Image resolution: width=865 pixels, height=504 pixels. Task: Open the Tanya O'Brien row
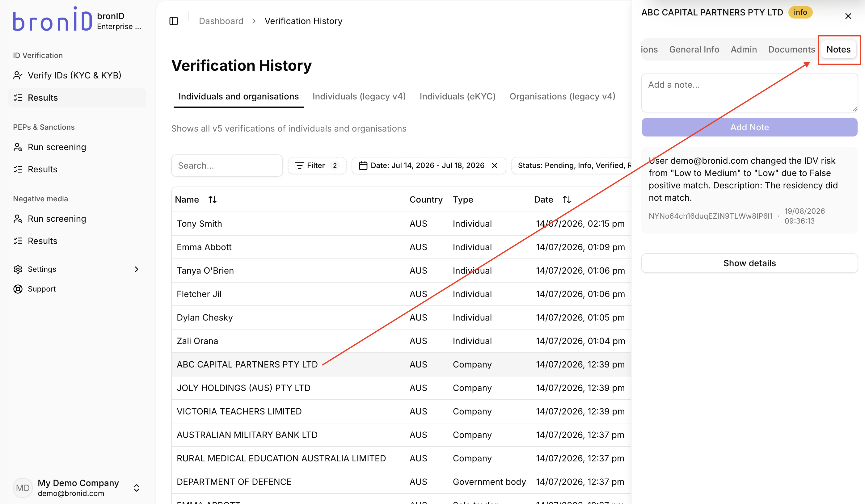coord(401,271)
